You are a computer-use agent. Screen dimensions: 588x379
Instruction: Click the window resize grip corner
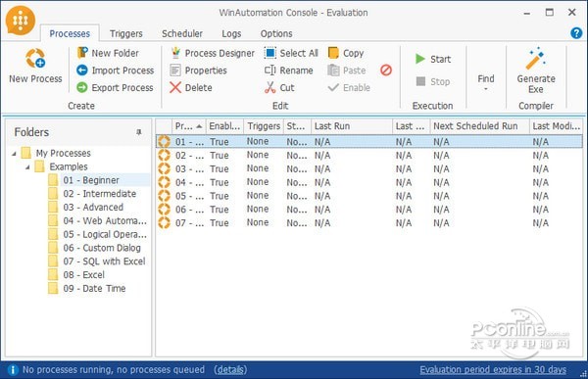(583, 374)
